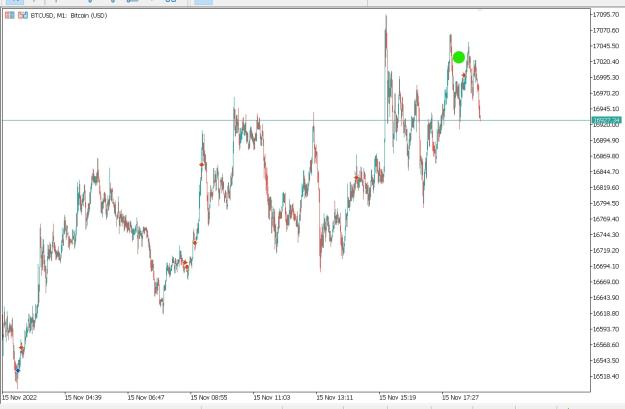
Task: Click the 15 Nov 04:39 time label
Action: pyautogui.click(x=83, y=397)
